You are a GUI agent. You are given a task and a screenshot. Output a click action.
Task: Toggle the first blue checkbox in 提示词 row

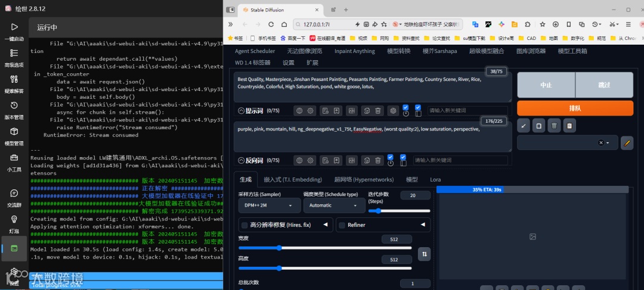point(405,107)
